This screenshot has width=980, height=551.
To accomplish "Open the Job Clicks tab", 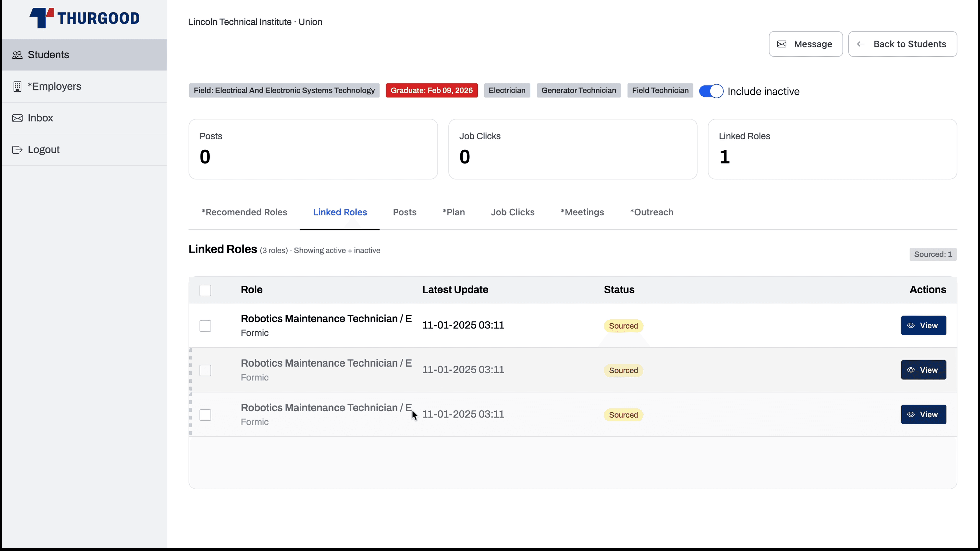I will pyautogui.click(x=512, y=212).
